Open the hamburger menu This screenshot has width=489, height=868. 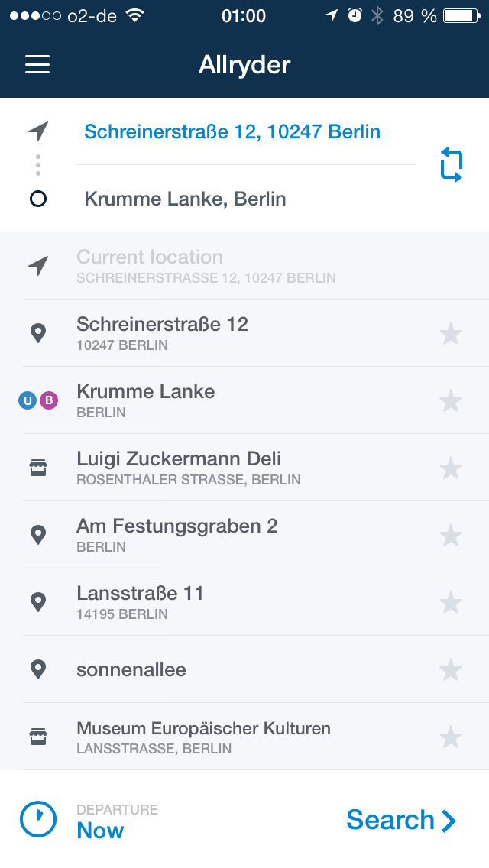click(37, 64)
